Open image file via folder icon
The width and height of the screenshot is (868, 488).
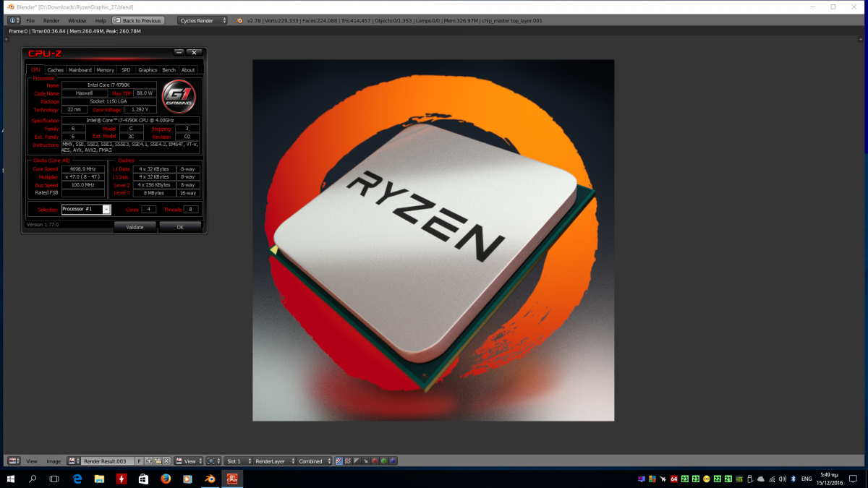click(158, 461)
